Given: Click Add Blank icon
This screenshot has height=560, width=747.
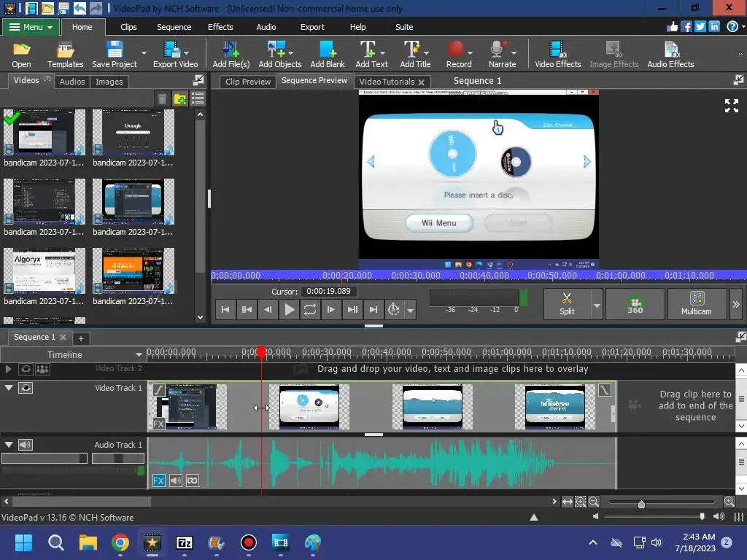Looking at the screenshot, I should pos(328,54).
